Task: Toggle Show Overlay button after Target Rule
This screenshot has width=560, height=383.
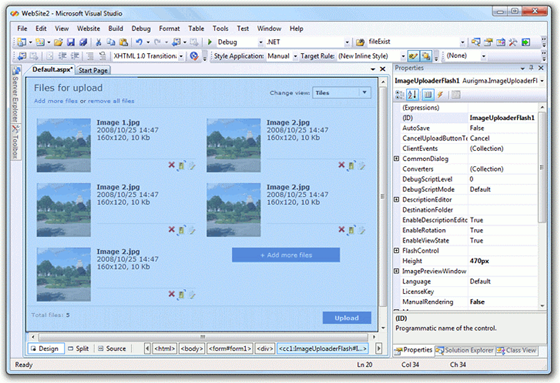Action: pyautogui.click(x=426, y=56)
